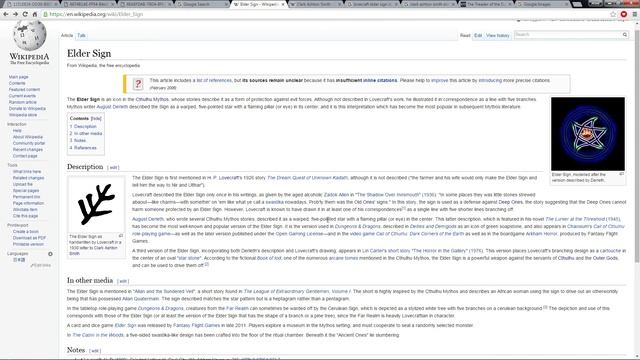
Task: Open the Article tab
Action: point(67,36)
